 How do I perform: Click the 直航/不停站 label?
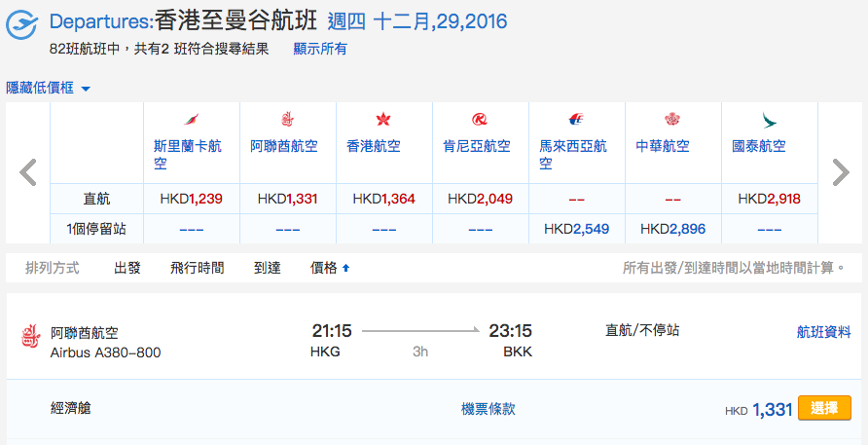642,331
